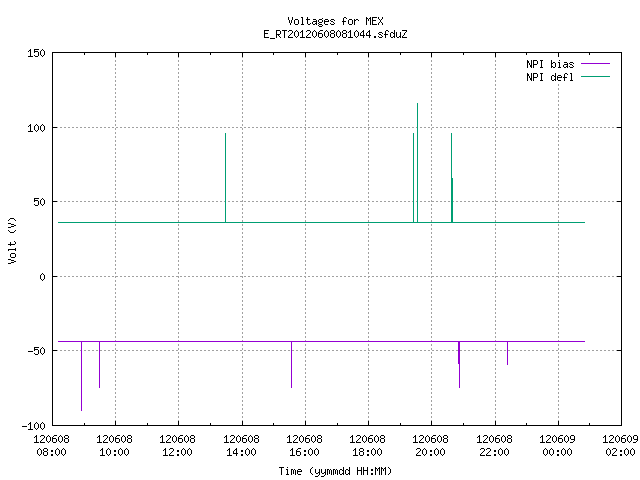Click the y-axis tick label 100
640x480 pixels.
coord(36,128)
